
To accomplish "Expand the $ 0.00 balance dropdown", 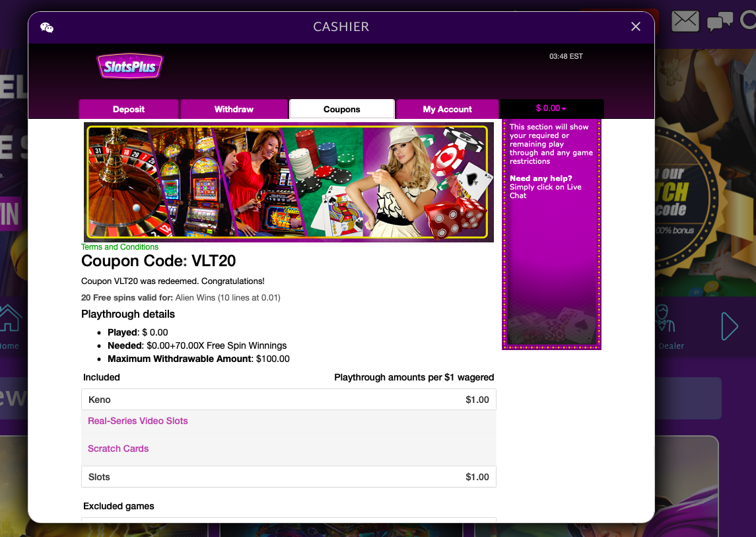I will [x=551, y=108].
